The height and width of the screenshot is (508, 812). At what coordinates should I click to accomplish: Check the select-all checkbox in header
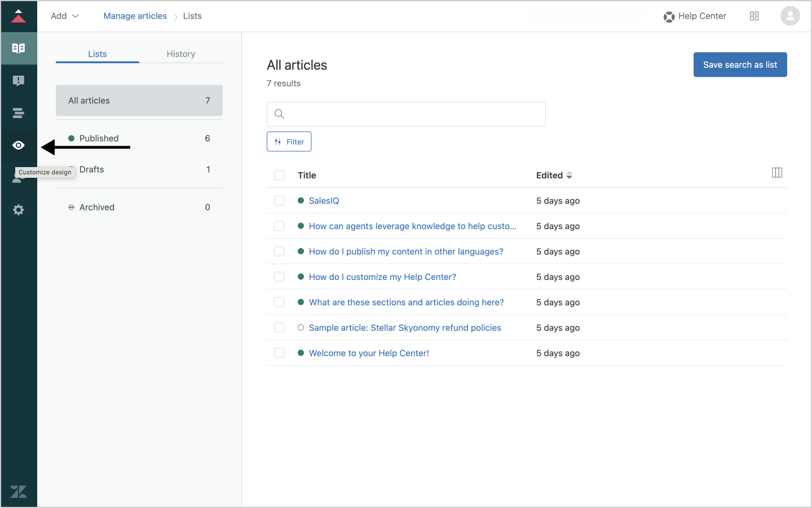pos(279,176)
